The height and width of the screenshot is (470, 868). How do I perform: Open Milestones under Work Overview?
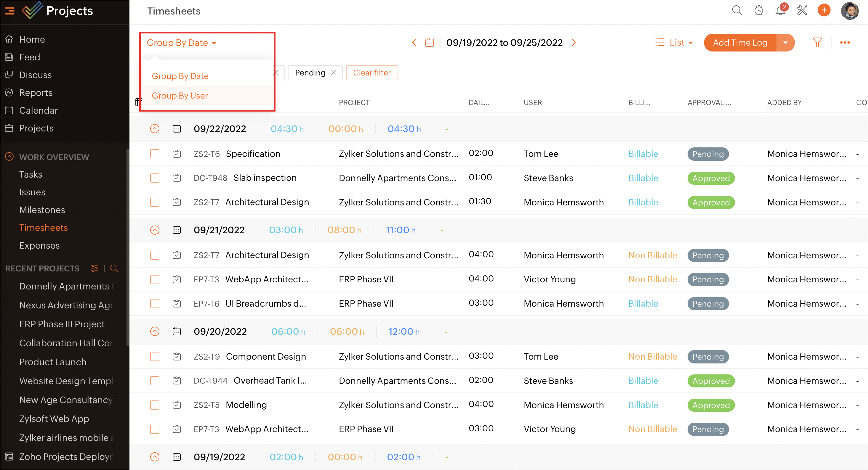(x=42, y=210)
